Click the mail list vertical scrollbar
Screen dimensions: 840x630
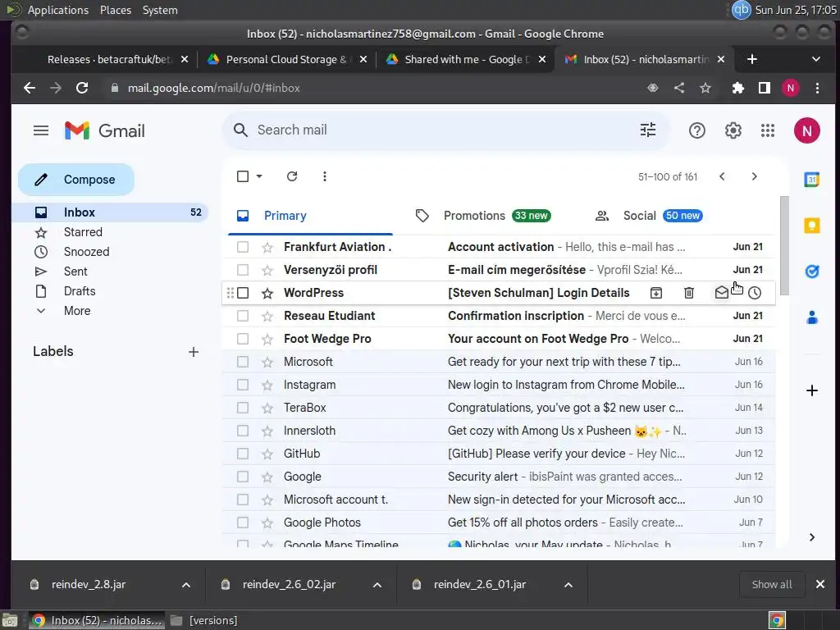click(784, 245)
